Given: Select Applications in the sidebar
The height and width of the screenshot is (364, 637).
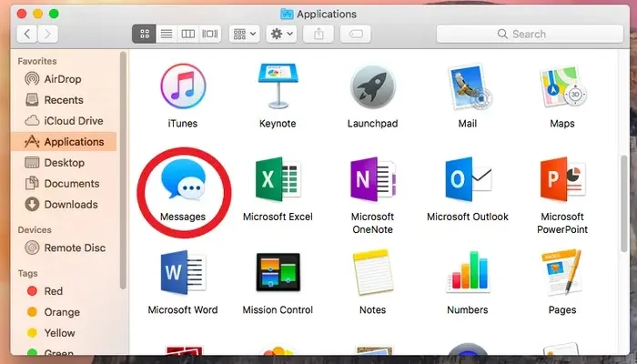Looking at the screenshot, I should tap(64, 141).
